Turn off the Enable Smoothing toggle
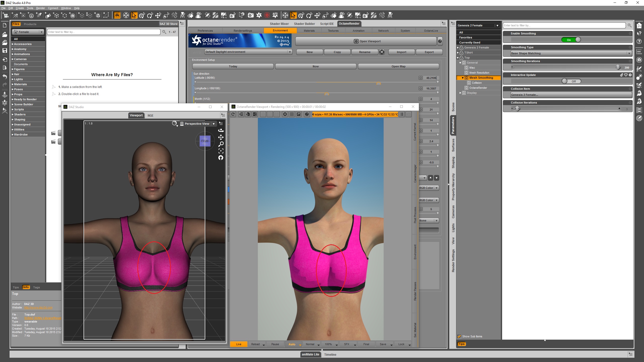Image resolution: width=644 pixels, height=362 pixels. 571,40
